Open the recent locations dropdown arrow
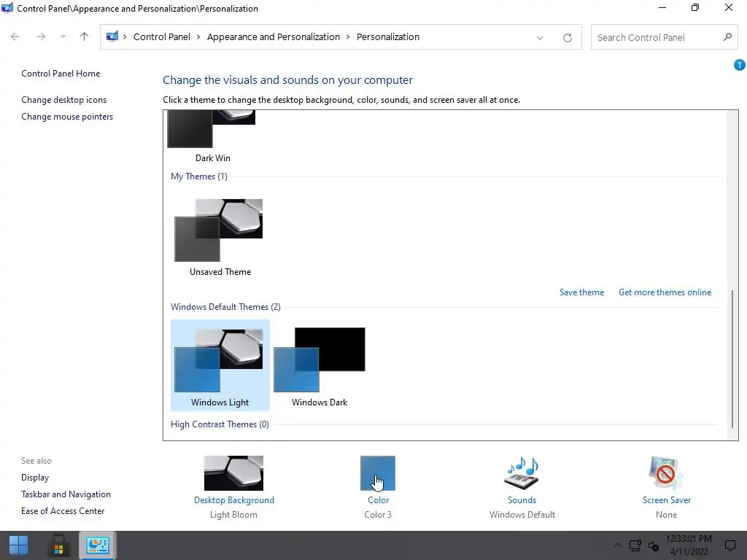This screenshot has height=560, width=747. click(x=63, y=36)
